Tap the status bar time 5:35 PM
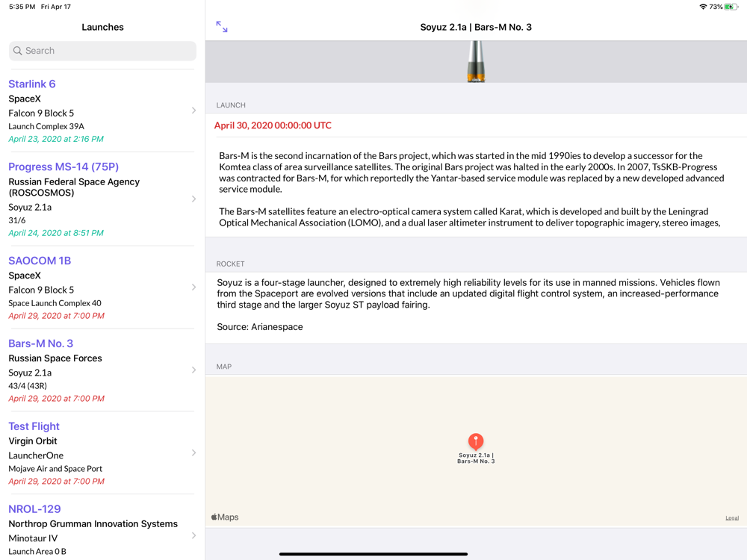 pos(22,7)
